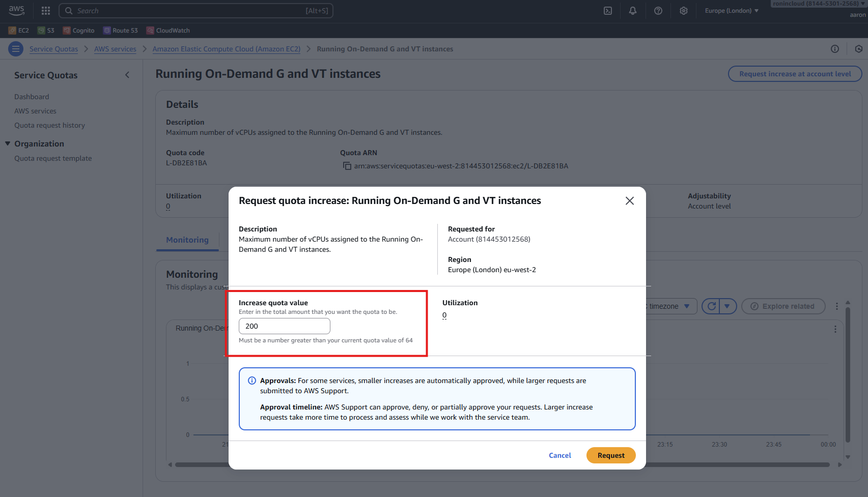The width and height of the screenshot is (868, 497).
Task: Cancel the quota increase request
Action: point(560,455)
